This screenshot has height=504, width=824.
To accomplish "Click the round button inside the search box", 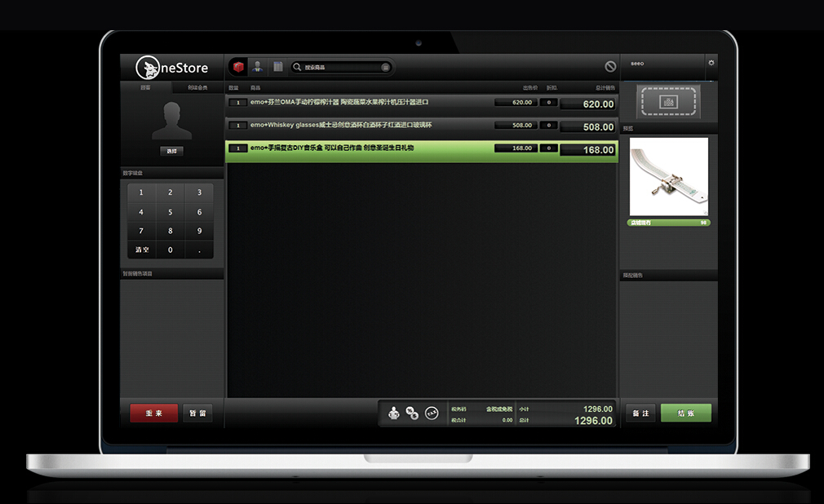I will (x=385, y=67).
